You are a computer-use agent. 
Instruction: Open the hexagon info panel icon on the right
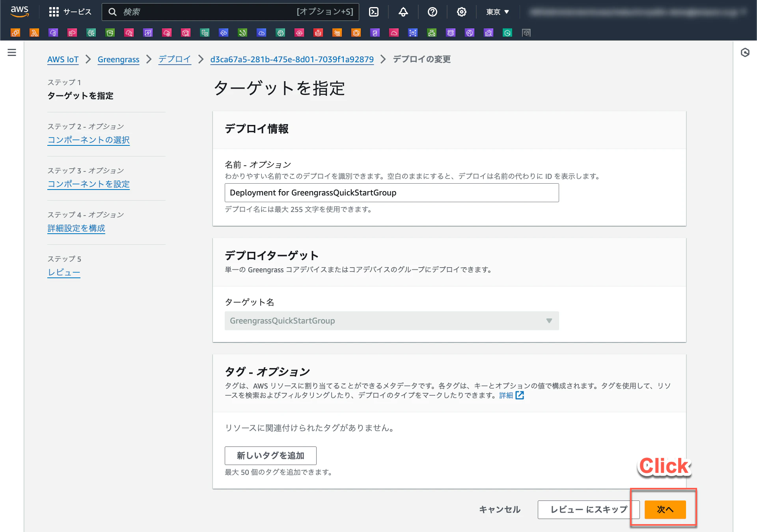coord(745,52)
